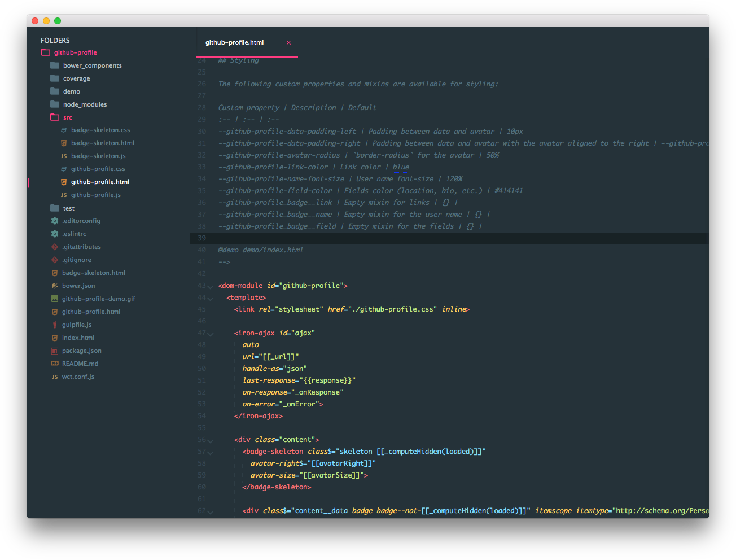Click the demo folder icon
736x560 pixels.
pyautogui.click(x=55, y=91)
